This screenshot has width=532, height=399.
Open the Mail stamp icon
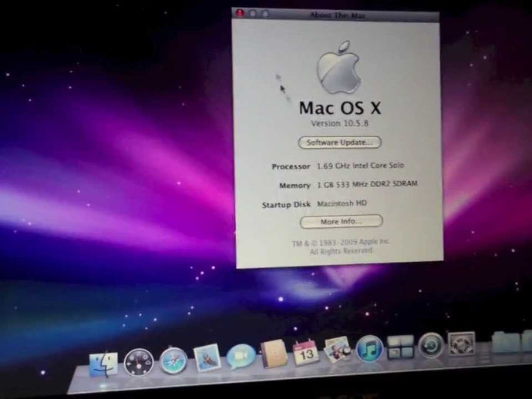tap(207, 358)
